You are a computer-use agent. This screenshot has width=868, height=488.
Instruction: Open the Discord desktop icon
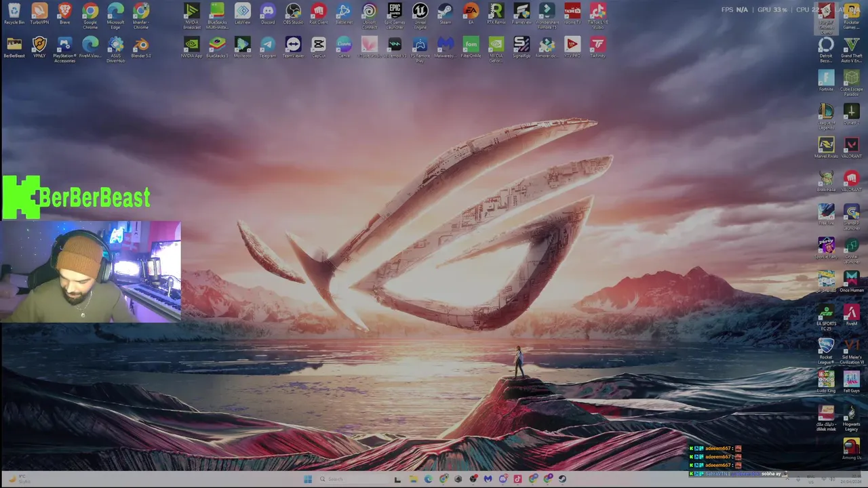tap(268, 14)
